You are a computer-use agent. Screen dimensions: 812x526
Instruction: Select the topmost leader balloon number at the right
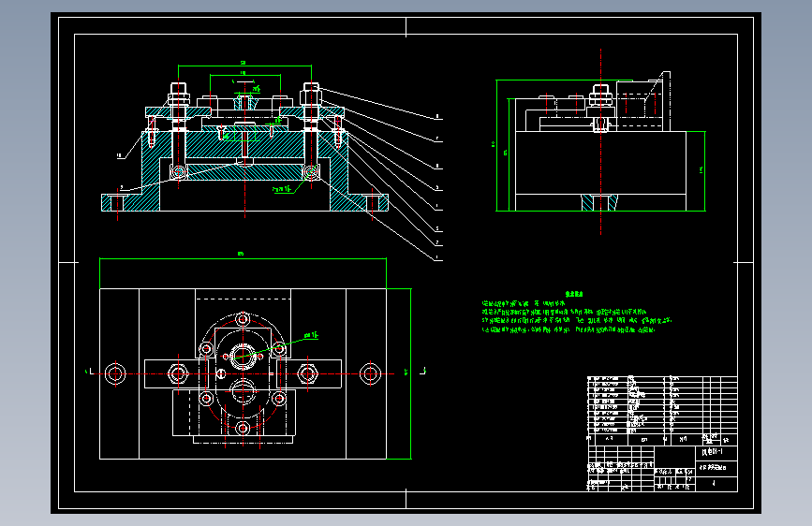(x=438, y=117)
